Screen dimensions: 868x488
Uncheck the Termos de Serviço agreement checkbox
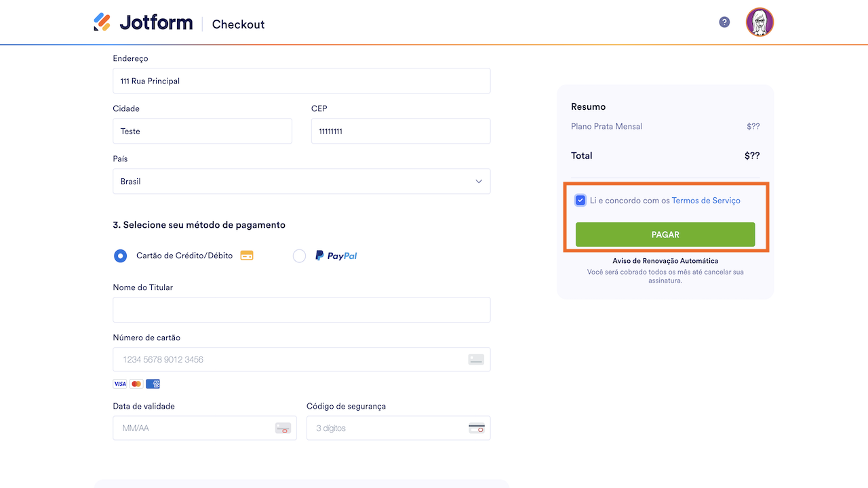point(580,201)
